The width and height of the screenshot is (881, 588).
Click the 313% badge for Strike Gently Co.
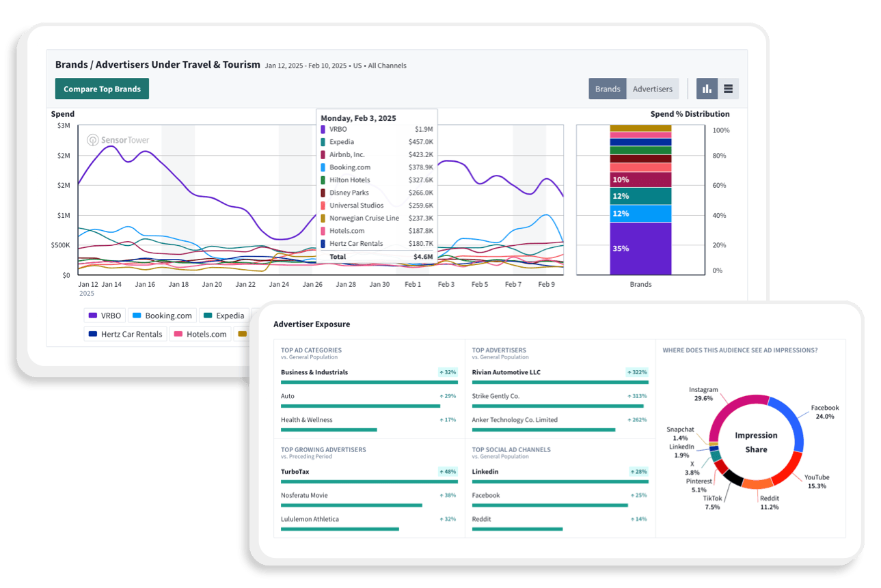pyautogui.click(x=637, y=396)
